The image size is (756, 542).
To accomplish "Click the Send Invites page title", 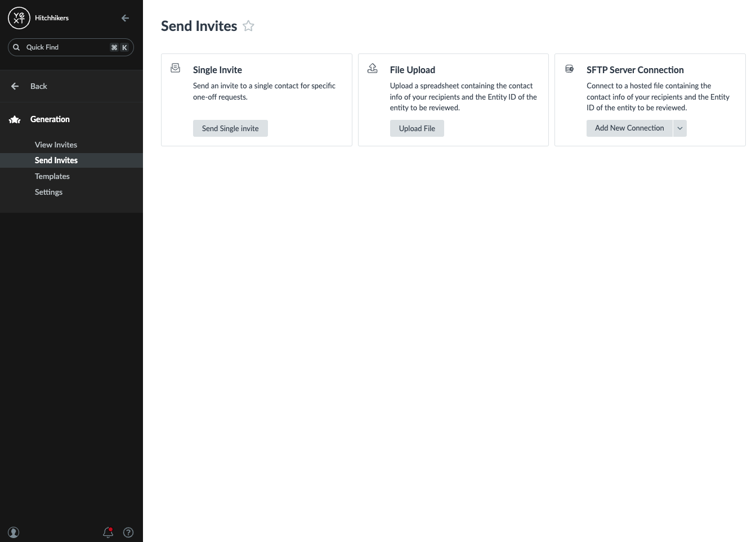I will pos(199,26).
